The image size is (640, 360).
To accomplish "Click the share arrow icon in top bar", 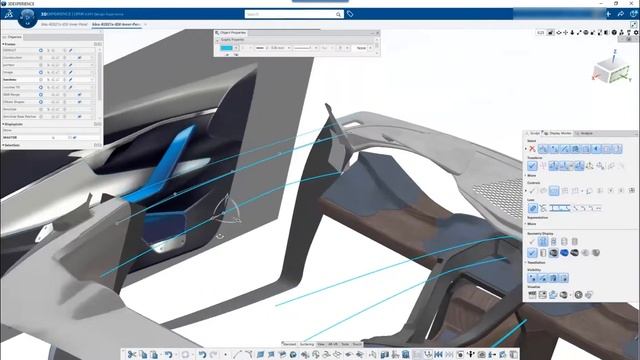I will tap(620, 14).
